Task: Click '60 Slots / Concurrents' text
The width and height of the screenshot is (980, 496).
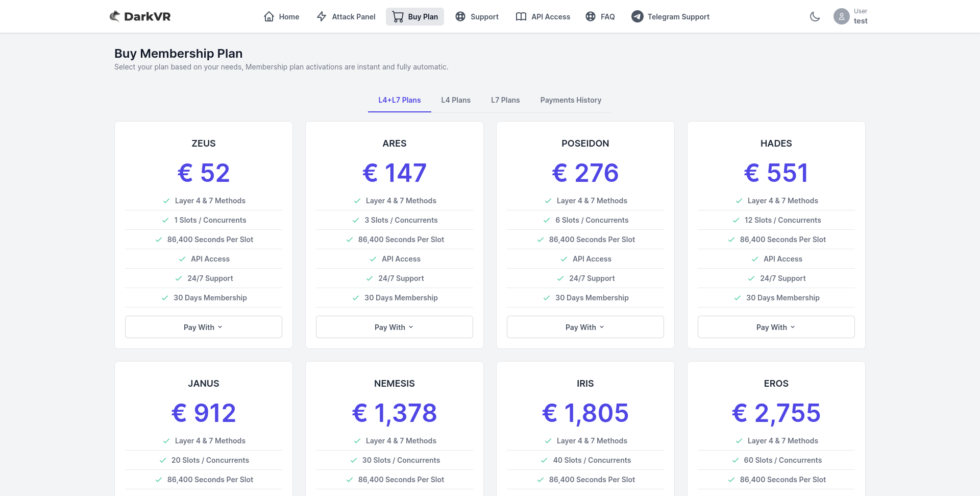Action: (x=783, y=460)
